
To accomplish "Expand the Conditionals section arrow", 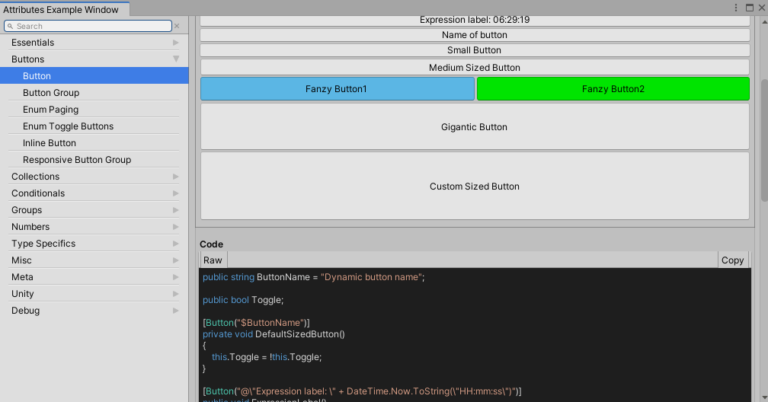I will 176,193.
